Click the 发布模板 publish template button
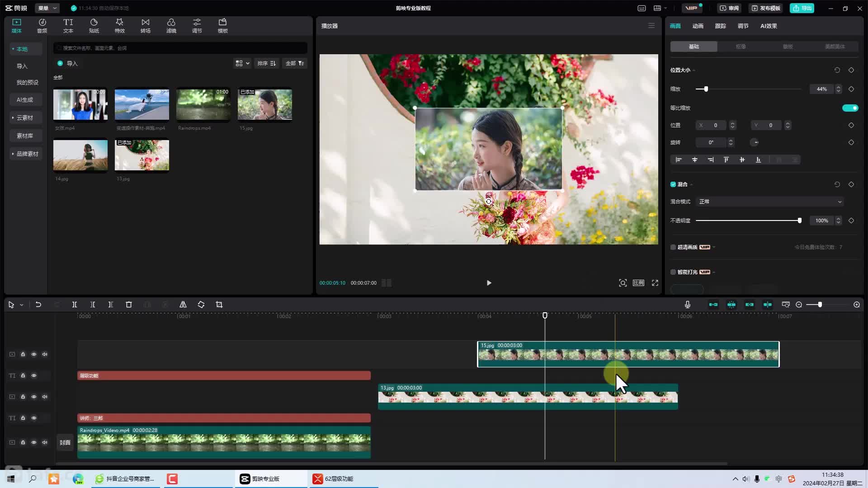 (765, 8)
